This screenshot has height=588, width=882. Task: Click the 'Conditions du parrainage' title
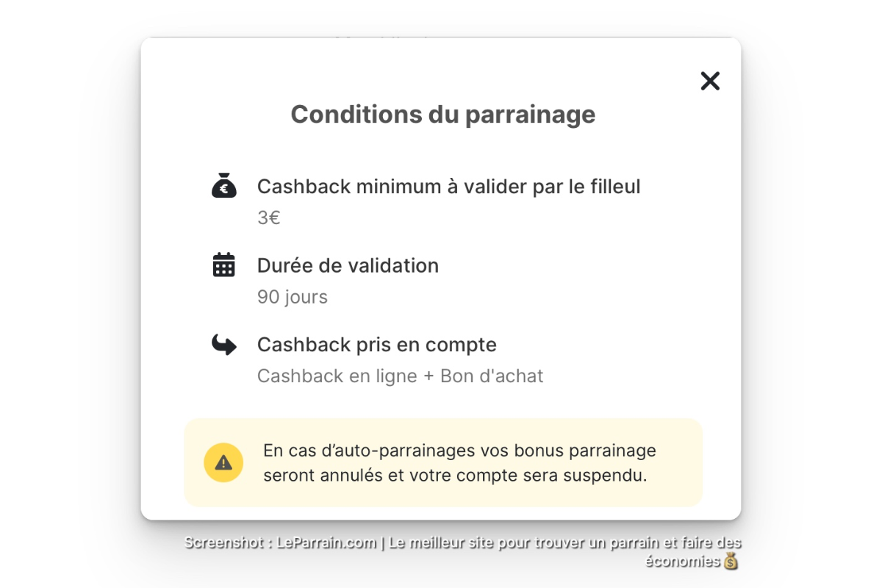tap(442, 114)
